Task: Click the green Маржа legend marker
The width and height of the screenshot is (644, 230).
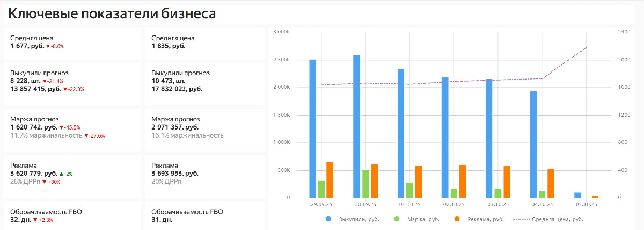Action: tap(397, 219)
